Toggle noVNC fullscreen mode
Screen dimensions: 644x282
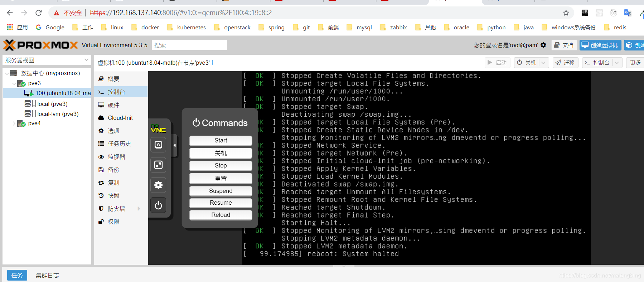click(158, 165)
